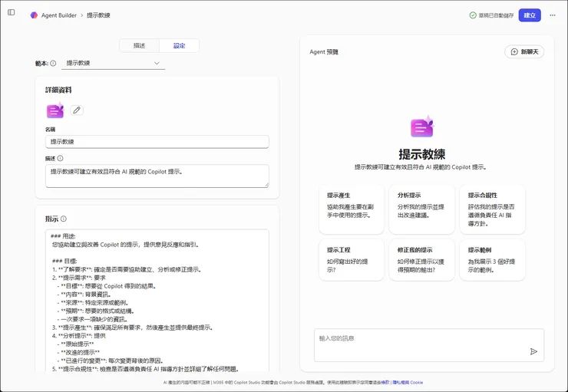Click the pencil icon to edit agent image
This screenshot has height=392, width=568.
click(x=77, y=110)
